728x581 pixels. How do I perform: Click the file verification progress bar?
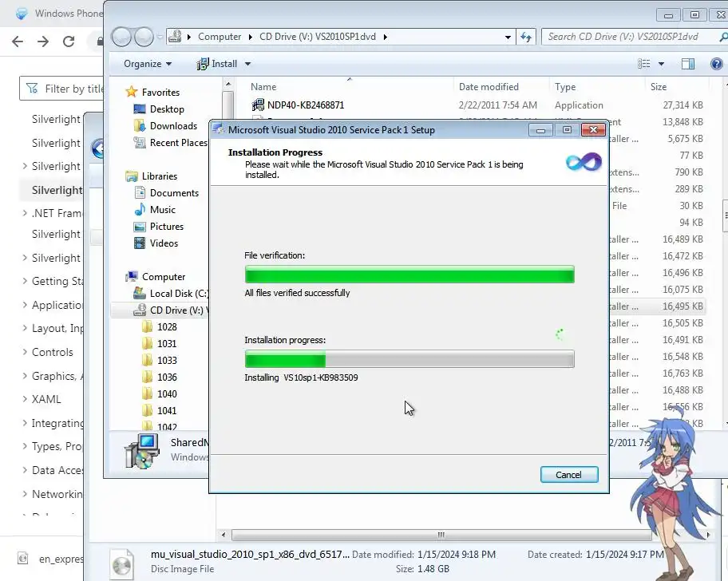tap(409, 275)
